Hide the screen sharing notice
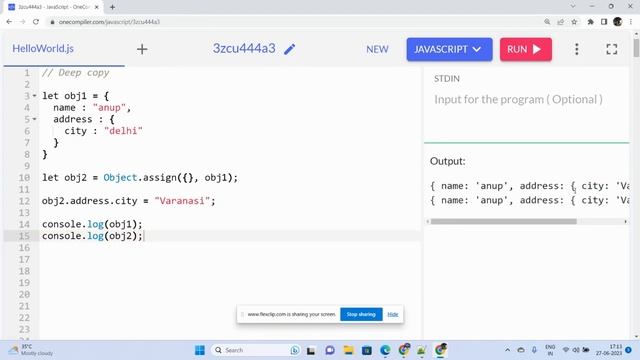The height and width of the screenshot is (360, 640). click(x=393, y=314)
